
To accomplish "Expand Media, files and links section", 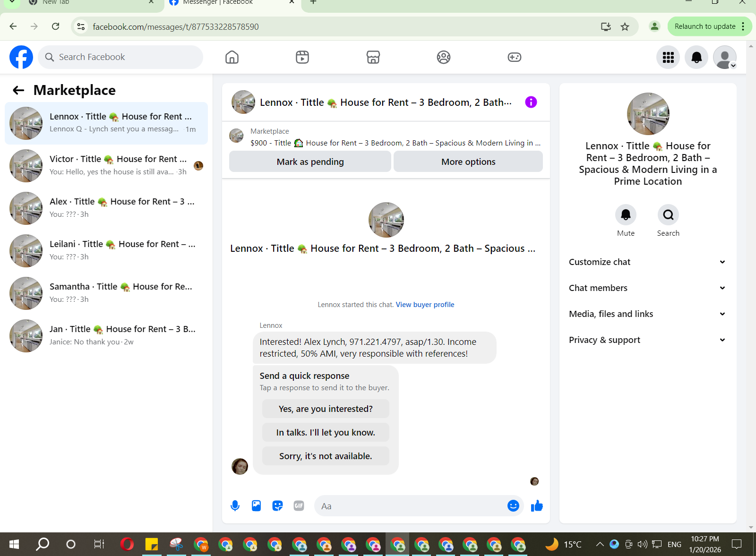I will 647,314.
